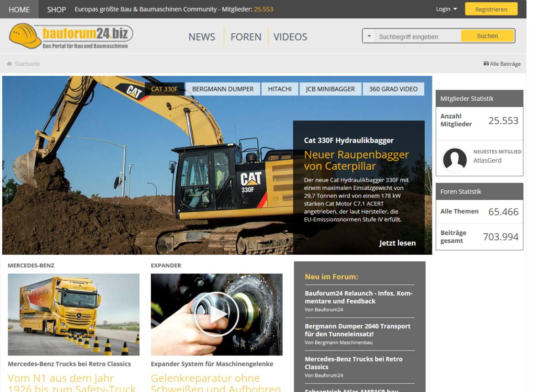Open headline Neuer Raupenbagger von Caterpillar

tap(356, 160)
